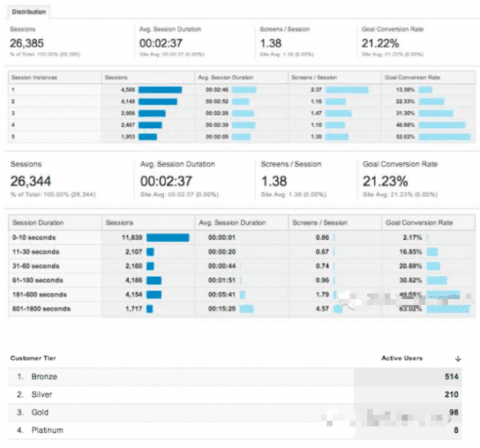
Task: Click the 31-60 seconds duration row label
Action: [x=36, y=266]
